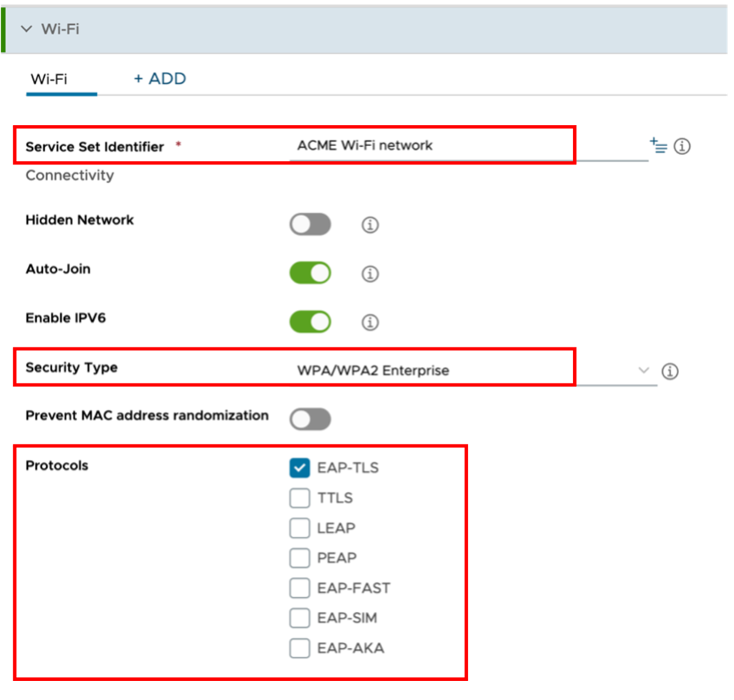Screen dimensions: 734x700
Task: Click + ADD to add another Wi-Fi payload
Action: tap(159, 79)
